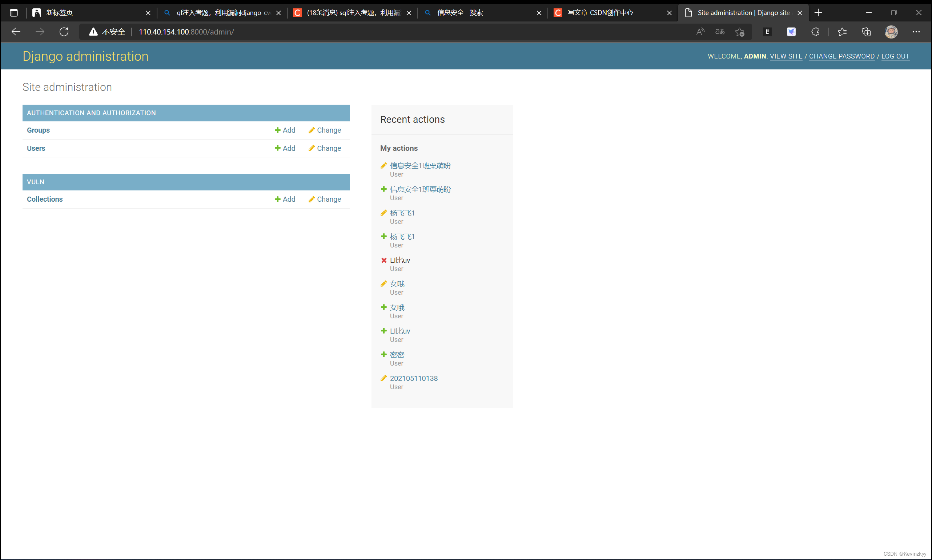
Task: Go back to the previous page
Action: 16,32
